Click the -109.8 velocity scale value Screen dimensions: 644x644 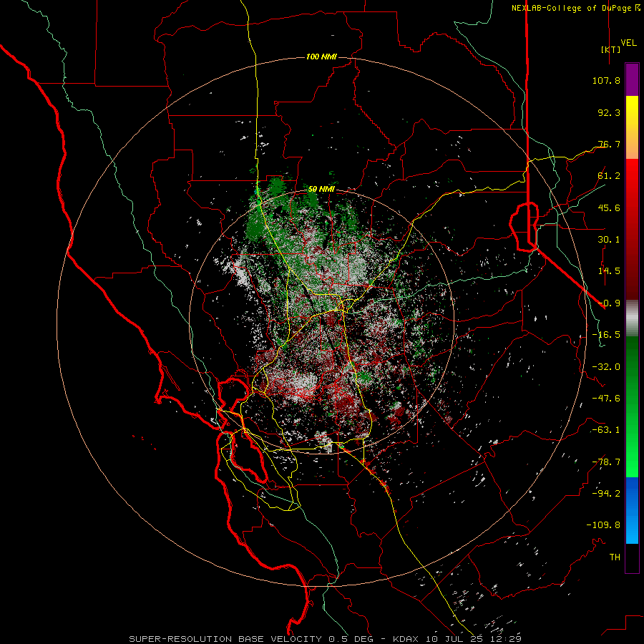pos(603,525)
